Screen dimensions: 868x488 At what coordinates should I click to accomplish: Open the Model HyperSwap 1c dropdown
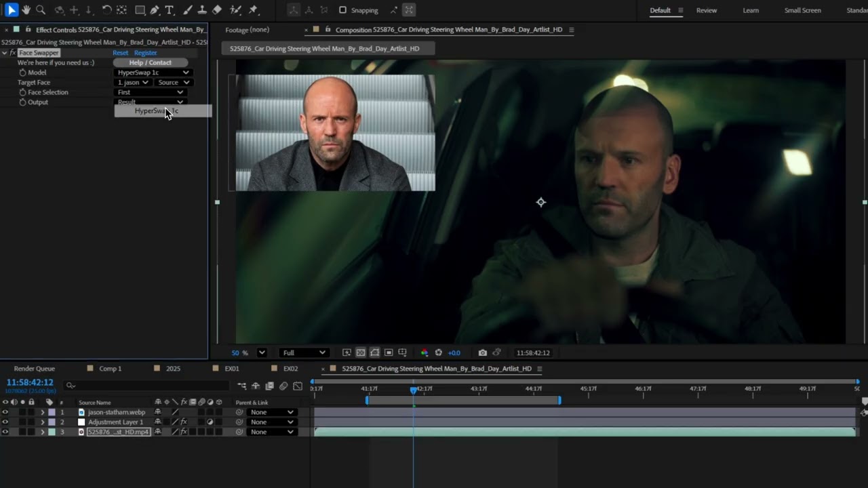[153, 73]
